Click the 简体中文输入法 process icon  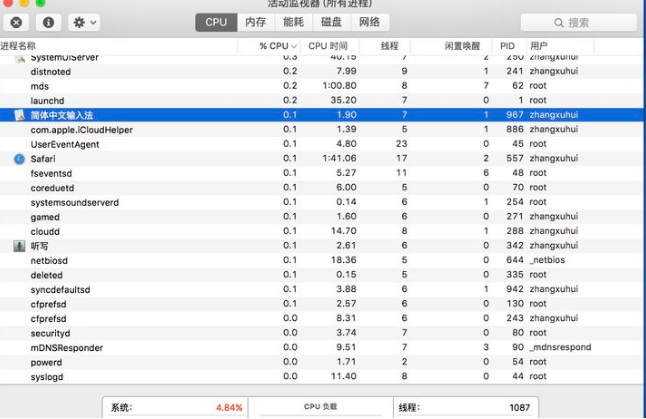click(19, 115)
